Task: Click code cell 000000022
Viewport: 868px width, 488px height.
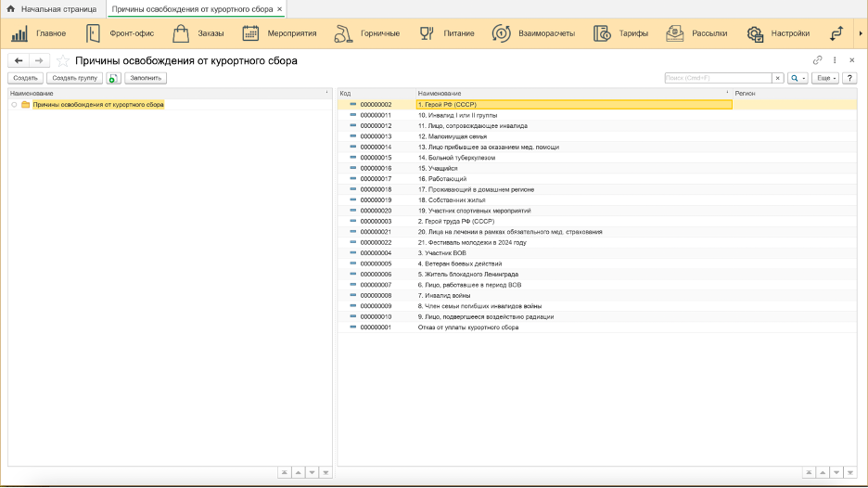Action: pyautogui.click(x=376, y=243)
